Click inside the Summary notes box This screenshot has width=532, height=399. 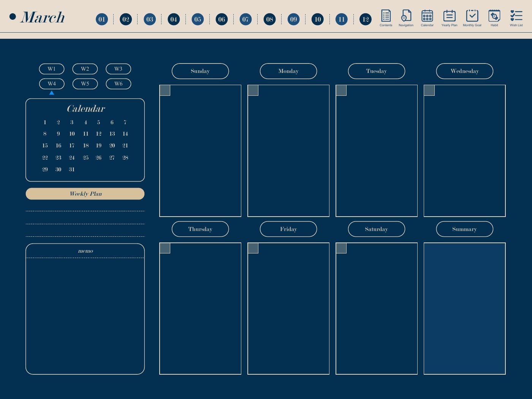(465, 309)
